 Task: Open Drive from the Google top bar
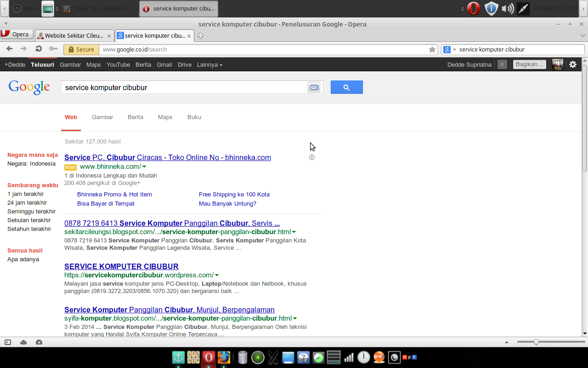tap(185, 64)
